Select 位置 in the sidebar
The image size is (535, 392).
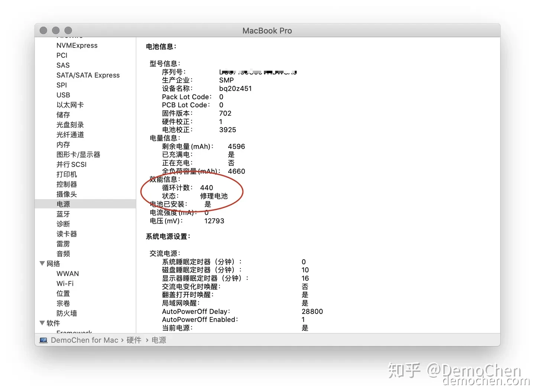coord(63,294)
